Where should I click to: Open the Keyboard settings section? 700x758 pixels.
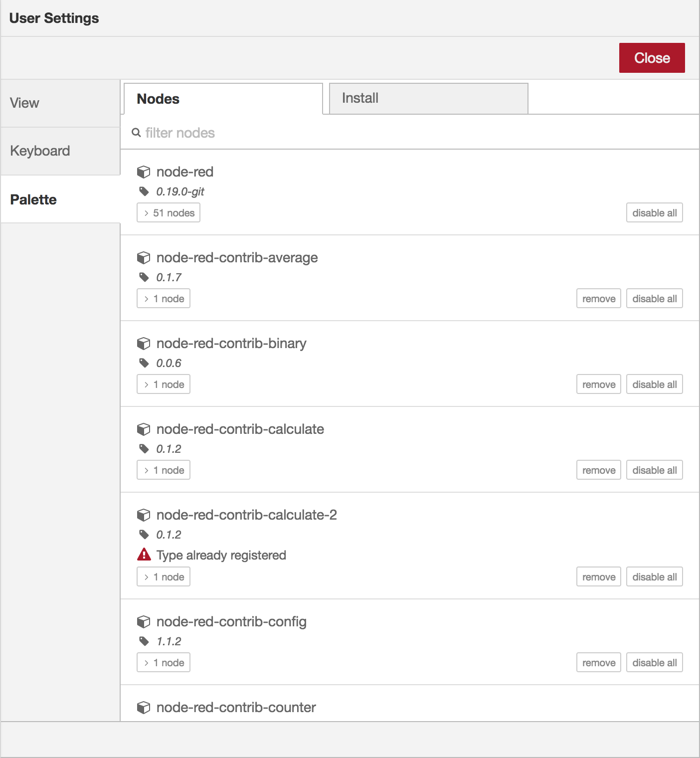tap(40, 151)
